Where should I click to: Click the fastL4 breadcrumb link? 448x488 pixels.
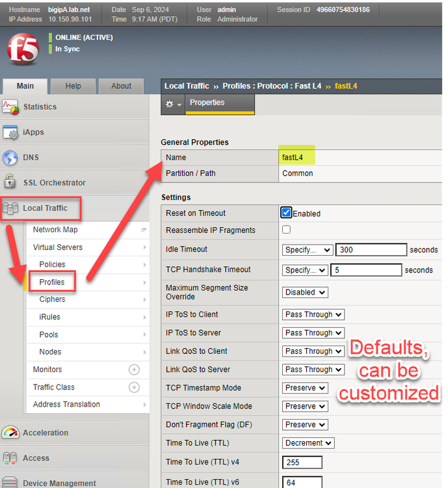click(346, 86)
